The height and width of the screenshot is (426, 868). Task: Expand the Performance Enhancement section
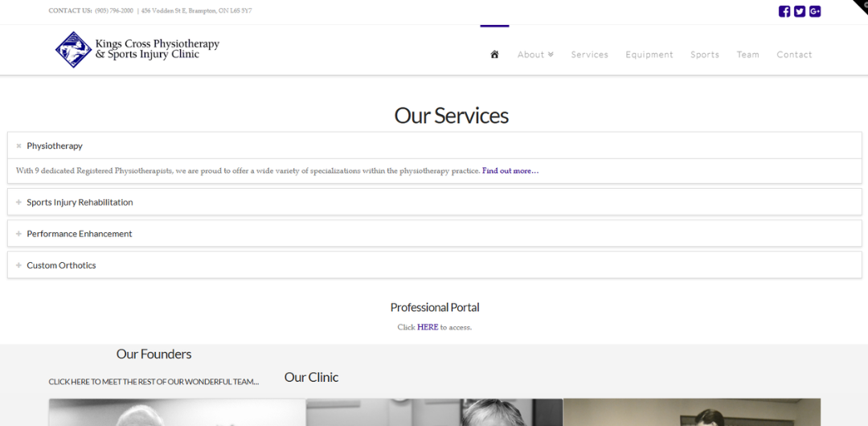(x=435, y=234)
